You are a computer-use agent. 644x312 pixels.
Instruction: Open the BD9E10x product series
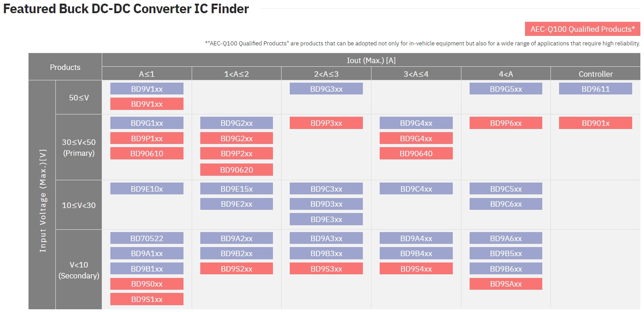pos(147,189)
